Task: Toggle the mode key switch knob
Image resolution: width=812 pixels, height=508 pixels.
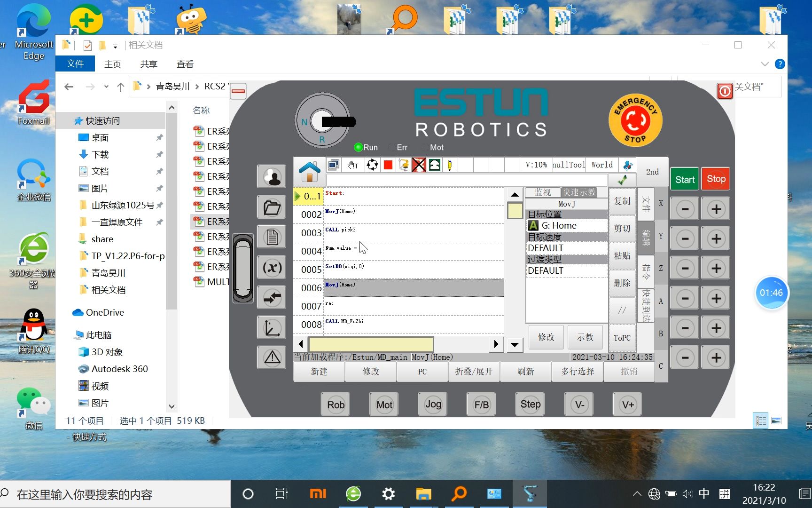Action: (322, 121)
